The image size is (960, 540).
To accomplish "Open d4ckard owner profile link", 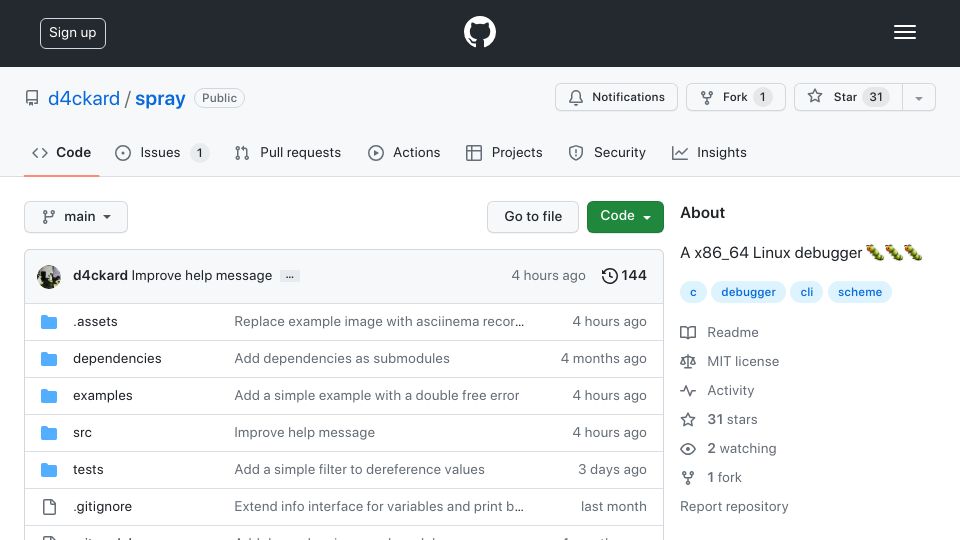I will pos(84,99).
